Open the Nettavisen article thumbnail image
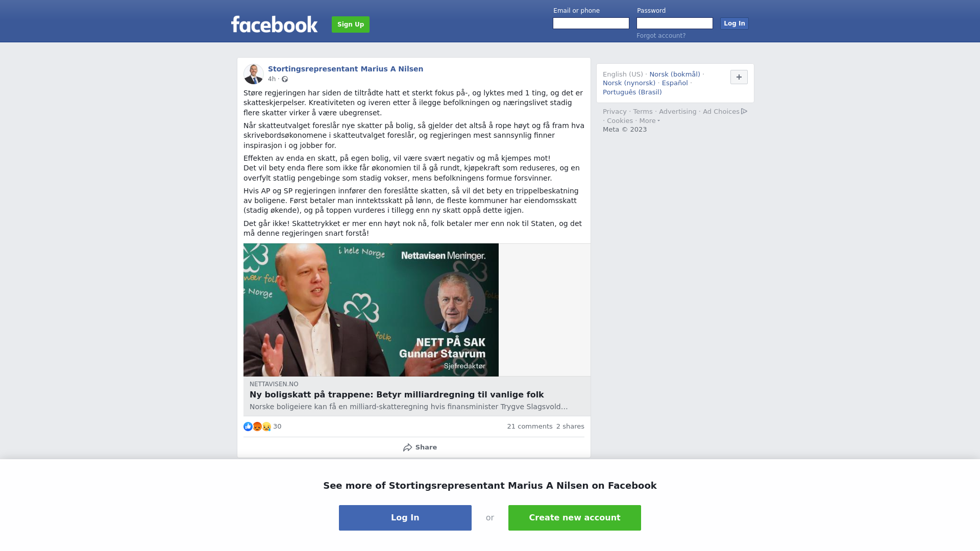The width and height of the screenshot is (980, 551). 371,310
